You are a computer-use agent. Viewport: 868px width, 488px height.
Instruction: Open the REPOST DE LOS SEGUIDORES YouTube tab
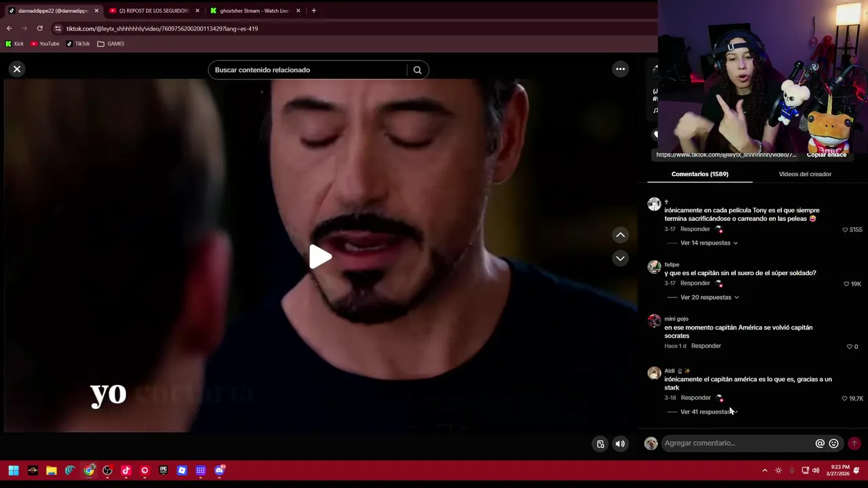pyautogui.click(x=153, y=11)
